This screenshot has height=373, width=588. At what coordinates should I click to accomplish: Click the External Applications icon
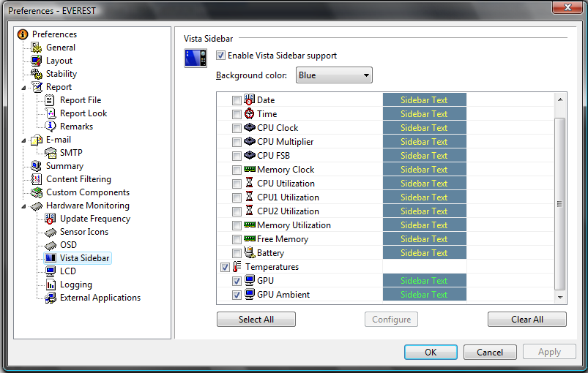(51, 298)
